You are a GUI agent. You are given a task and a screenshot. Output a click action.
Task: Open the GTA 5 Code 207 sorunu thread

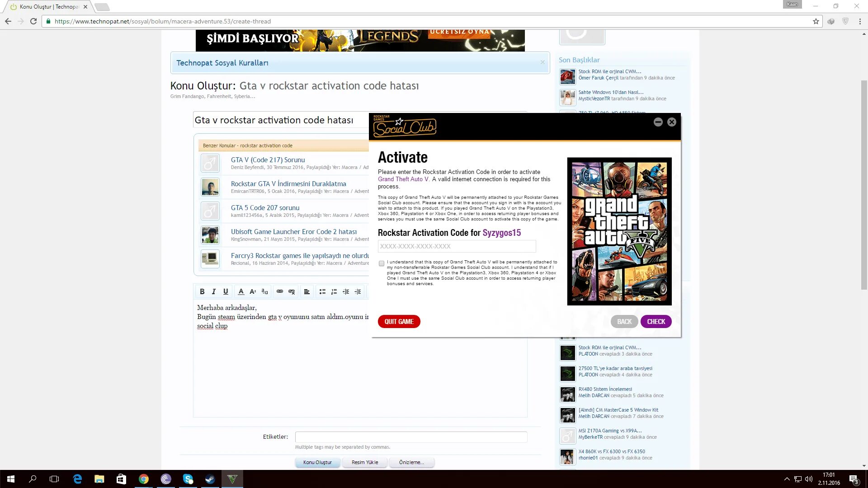click(265, 208)
